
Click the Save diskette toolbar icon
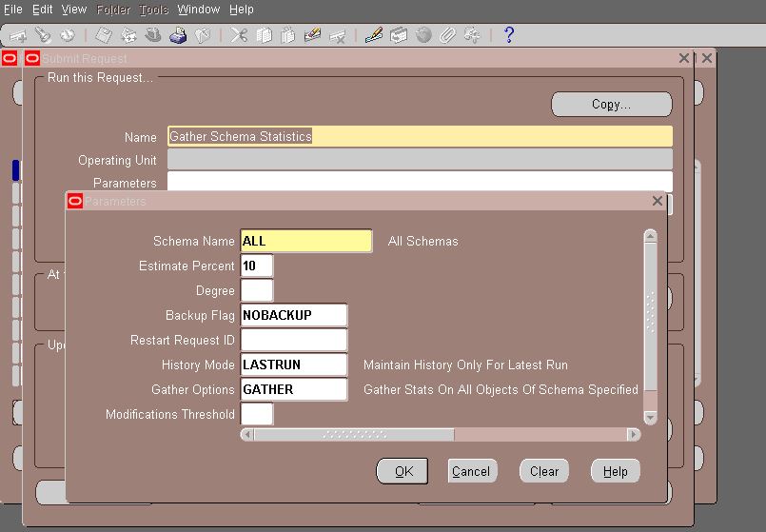(x=104, y=35)
